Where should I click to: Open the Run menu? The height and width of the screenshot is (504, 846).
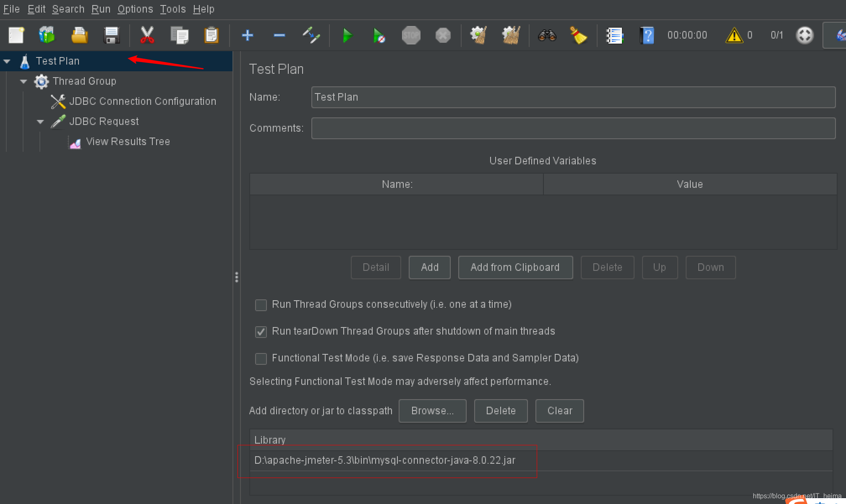(101, 9)
